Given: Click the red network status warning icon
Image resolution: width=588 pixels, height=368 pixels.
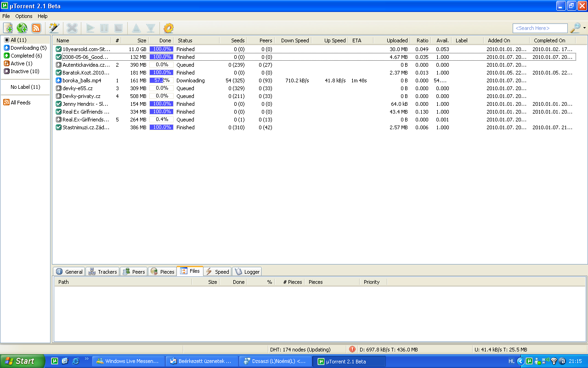Looking at the screenshot, I should point(352,349).
